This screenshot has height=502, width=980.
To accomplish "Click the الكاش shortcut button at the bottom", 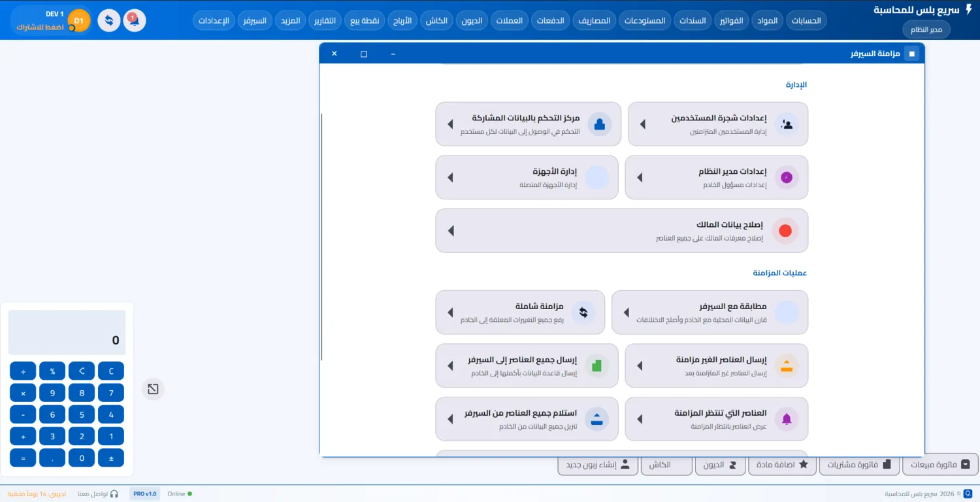I will click(x=666, y=465).
